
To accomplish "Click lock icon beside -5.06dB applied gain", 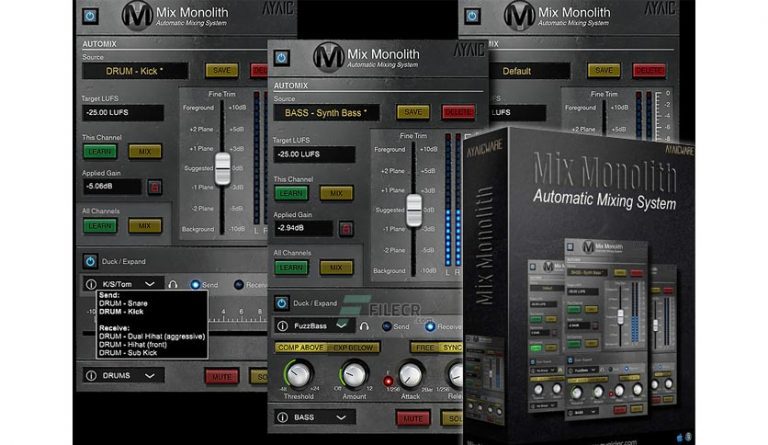I will tap(154, 186).
